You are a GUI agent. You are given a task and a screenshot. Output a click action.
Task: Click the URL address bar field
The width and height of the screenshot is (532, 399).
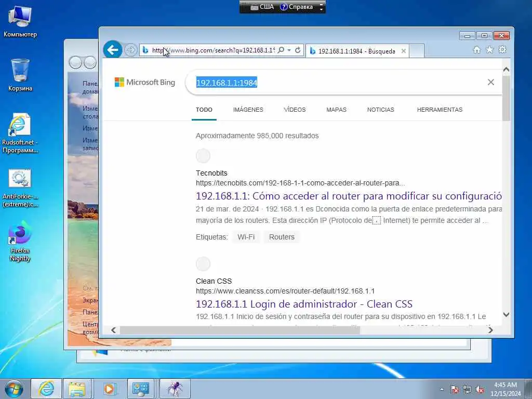pos(213,50)
